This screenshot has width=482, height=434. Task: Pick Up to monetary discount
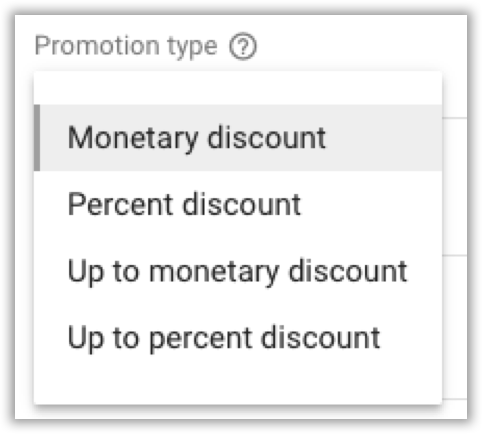[x=238, y=271]
